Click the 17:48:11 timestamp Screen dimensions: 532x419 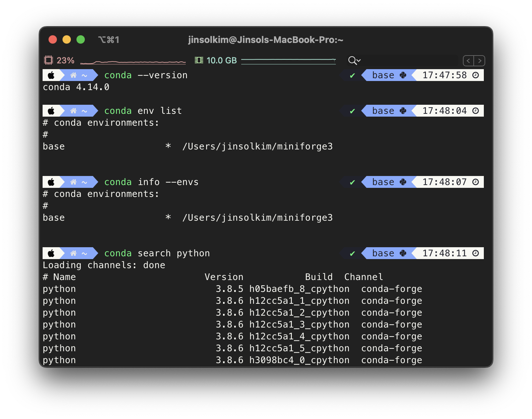445,253
